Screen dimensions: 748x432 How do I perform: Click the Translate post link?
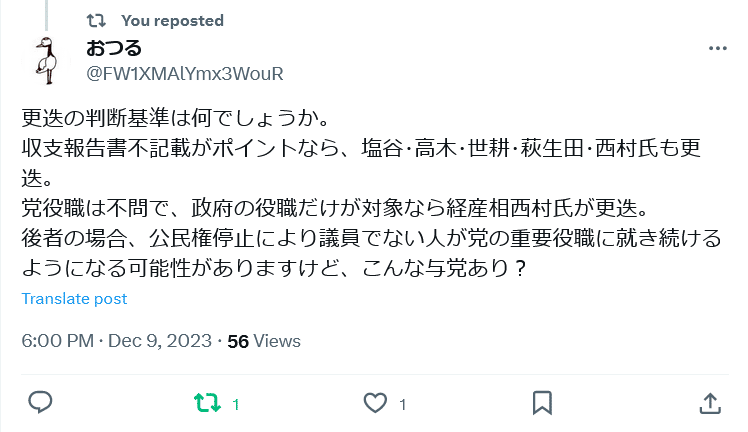click(x=74, y=298)
